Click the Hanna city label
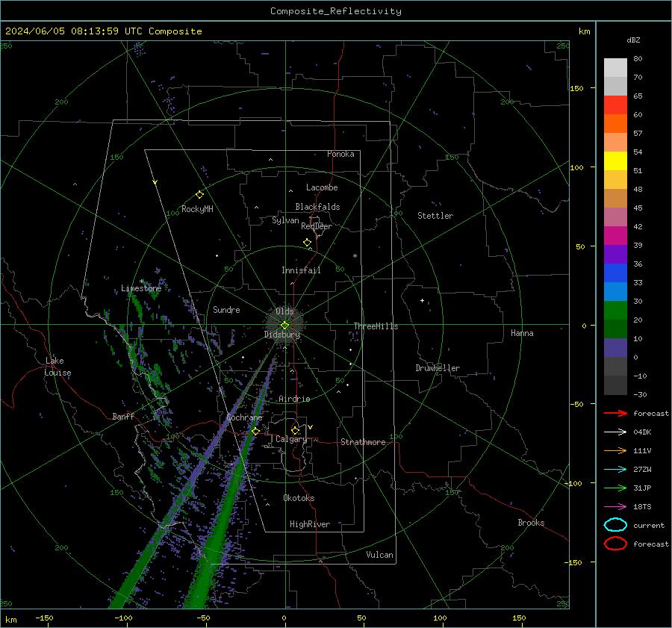Screen dimensions: 672x628 (522, 333)
